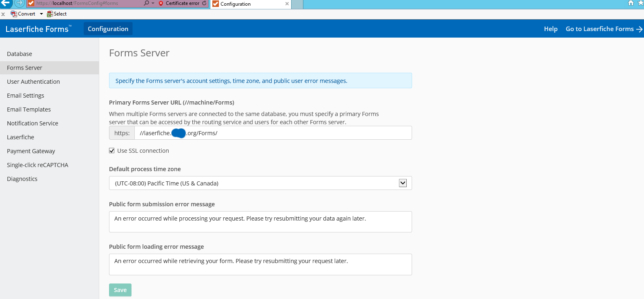
Task: Click the Certificate error warning
Action: coord(179,3)
